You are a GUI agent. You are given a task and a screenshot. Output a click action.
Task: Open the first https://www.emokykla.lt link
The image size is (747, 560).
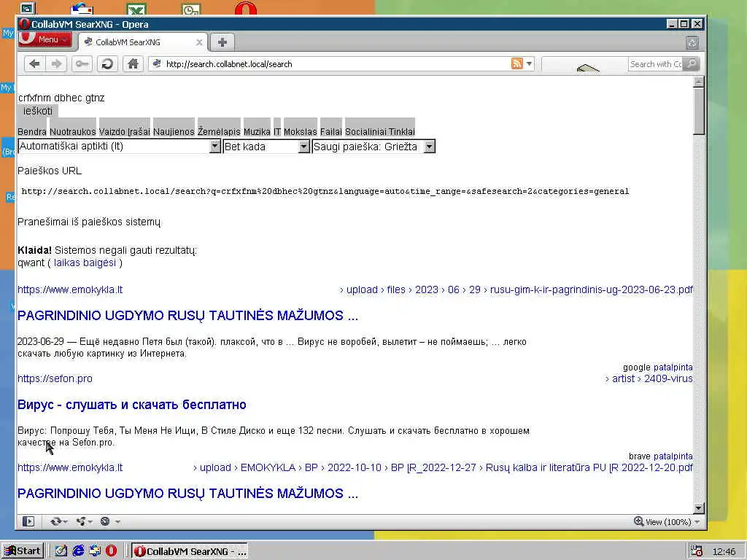70,289
